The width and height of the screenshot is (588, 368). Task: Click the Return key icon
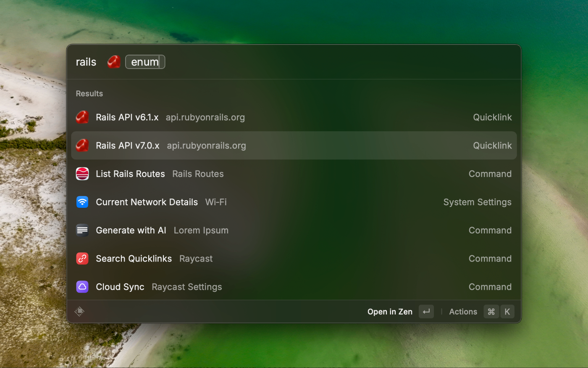click(426, 312)
